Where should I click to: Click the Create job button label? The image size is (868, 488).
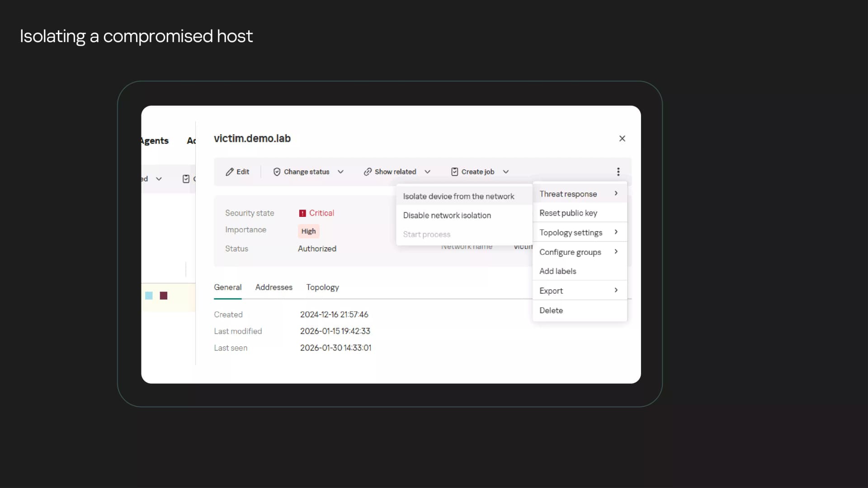click(478, 172)
